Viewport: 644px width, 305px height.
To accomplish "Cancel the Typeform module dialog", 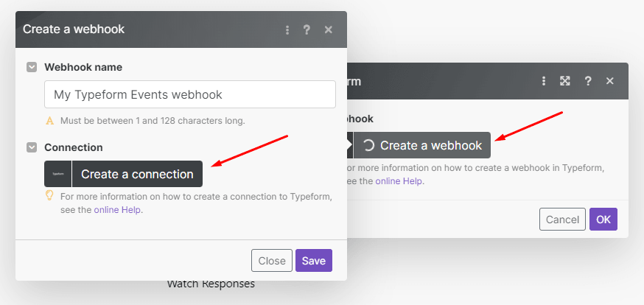I will point(562,220).
